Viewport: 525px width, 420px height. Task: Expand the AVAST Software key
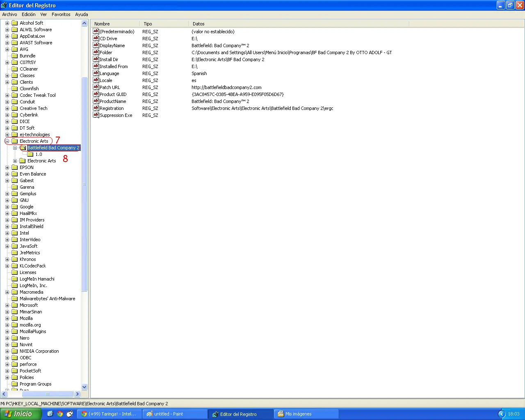[x=7, y=43]
